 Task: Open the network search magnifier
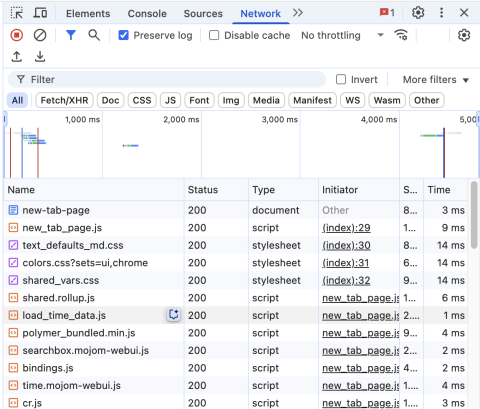point(94,35)
